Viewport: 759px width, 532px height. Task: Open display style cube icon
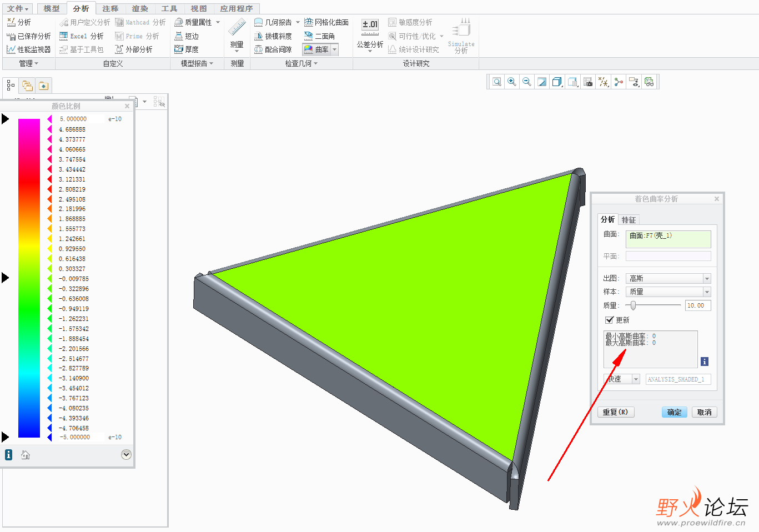click(557, 82)
